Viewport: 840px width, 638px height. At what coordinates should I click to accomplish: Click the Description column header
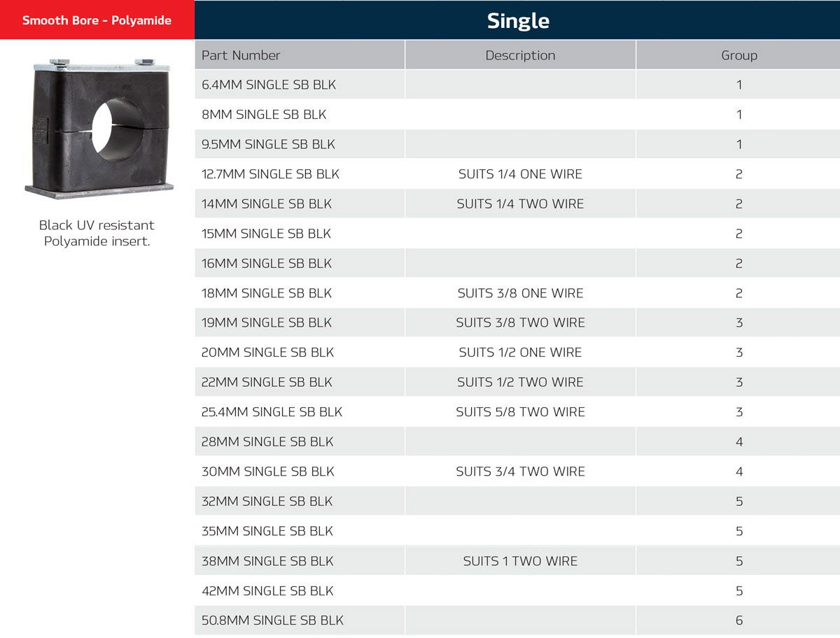pyautogui.click(x=520, y=55)
